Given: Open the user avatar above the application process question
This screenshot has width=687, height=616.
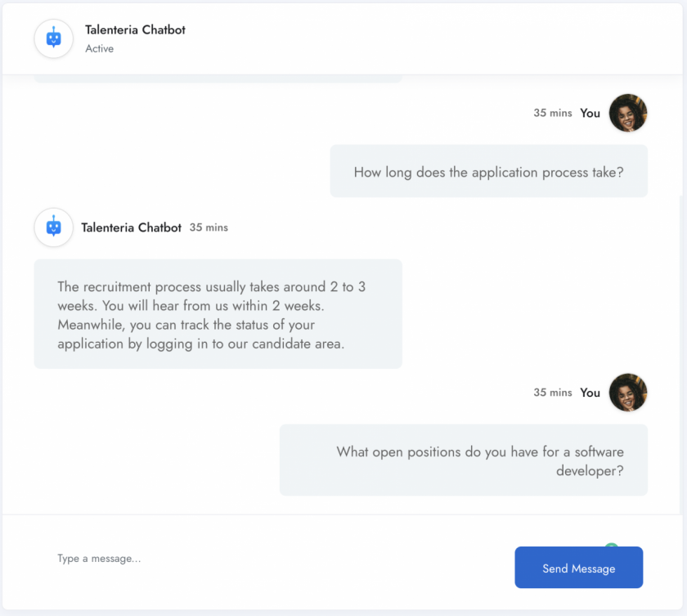Looking at the screenshot, I should tap(628, 113).
